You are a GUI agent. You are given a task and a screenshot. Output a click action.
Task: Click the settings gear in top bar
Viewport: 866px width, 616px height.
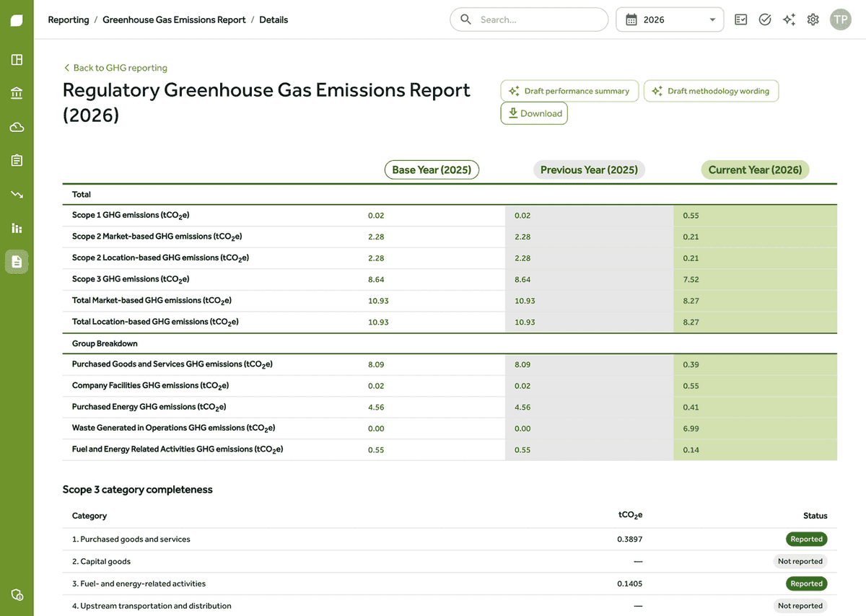click(x=813, y=19)
